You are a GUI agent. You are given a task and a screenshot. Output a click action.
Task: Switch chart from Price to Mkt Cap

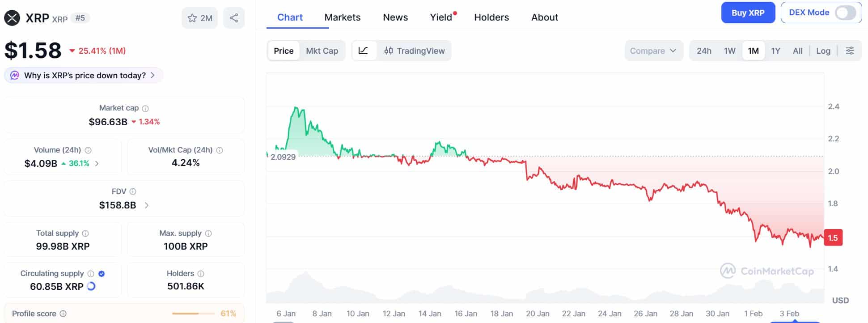pyautogui.click(x=322, y=51)
